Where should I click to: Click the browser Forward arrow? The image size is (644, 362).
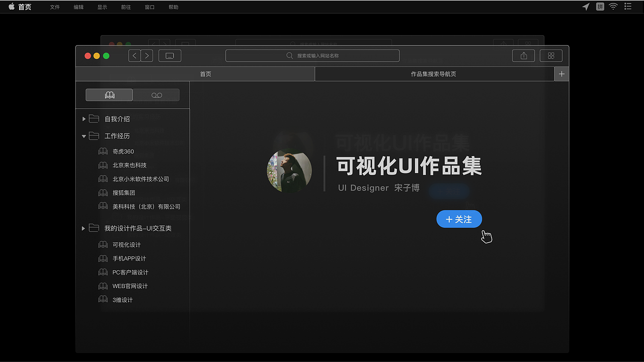tap(146, 55)
